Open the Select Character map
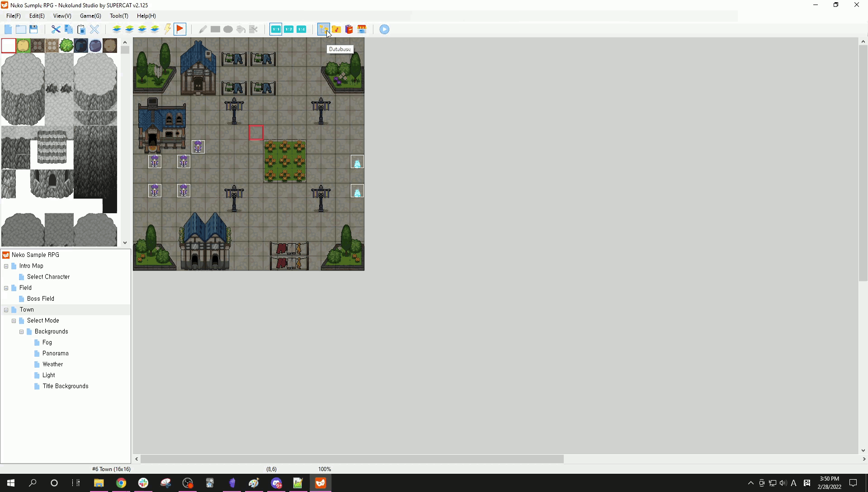868x492 pixels. click(x=48, y=277)
